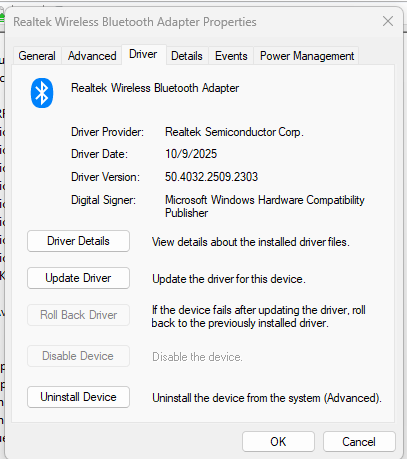Click the 'Driver Version:' label
This screenshot has height=459, width=407.
coord(105,177)
